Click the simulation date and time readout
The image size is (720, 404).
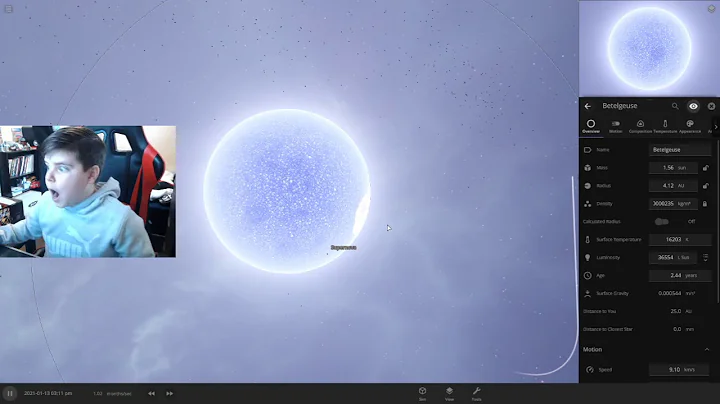pos(48,393)
